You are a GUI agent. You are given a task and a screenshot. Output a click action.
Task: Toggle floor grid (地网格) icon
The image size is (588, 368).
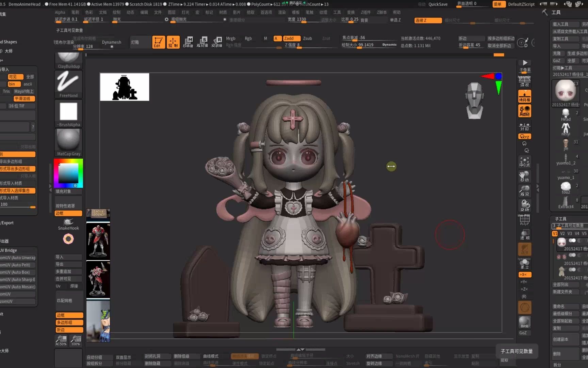[x=524, y=96]
